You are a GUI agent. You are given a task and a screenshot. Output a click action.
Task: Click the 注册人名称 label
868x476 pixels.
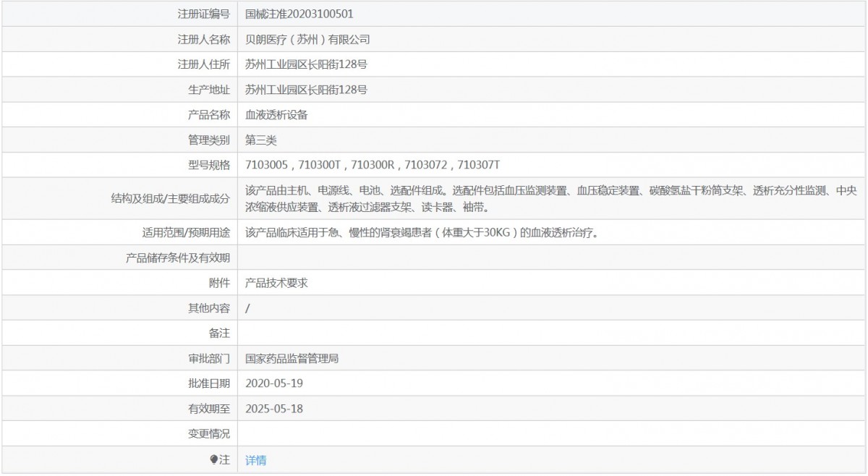(204, 39)
